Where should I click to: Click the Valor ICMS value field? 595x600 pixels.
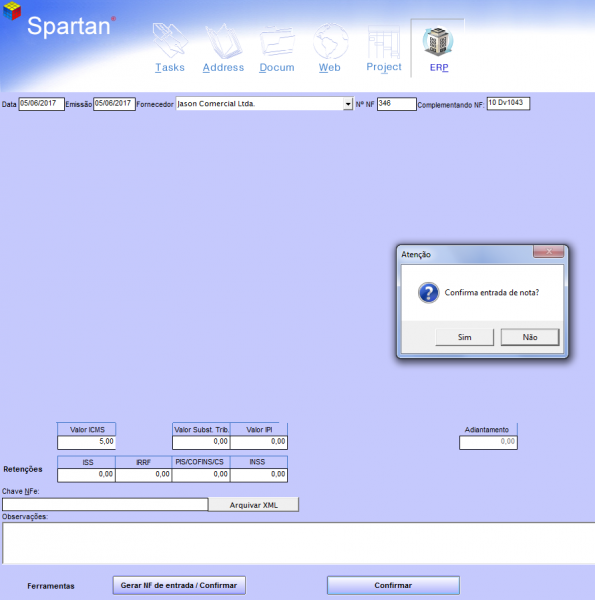point(86,442)
